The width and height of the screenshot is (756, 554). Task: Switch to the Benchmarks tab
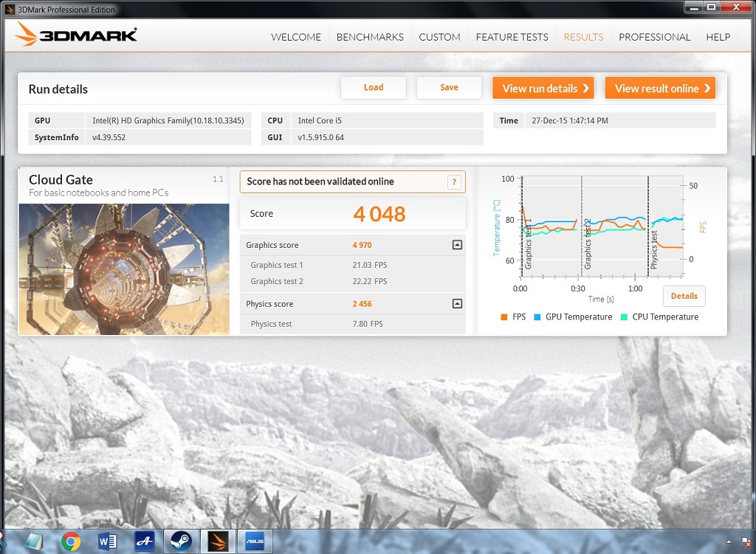click(x=370, y=37)
